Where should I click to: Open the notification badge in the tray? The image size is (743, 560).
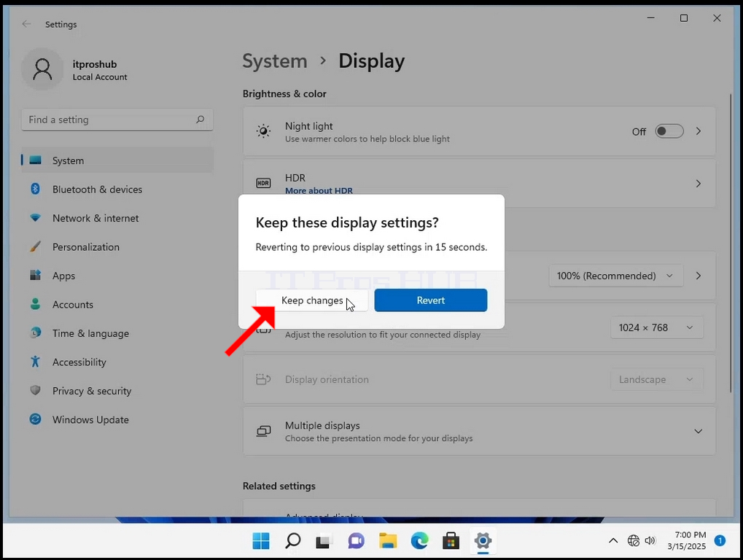720,540
